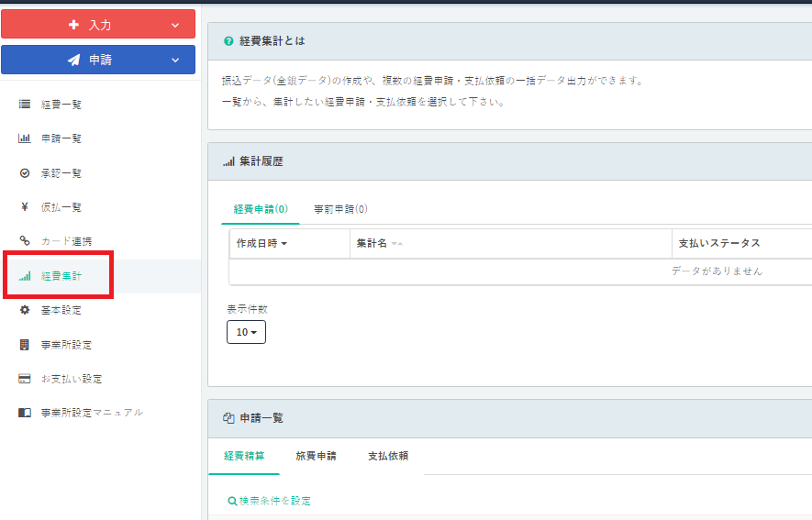The width and height of the screenshot is (812, 520).
Task: Switch to 事前申請(0) tab
Action: tap(340, 209)
